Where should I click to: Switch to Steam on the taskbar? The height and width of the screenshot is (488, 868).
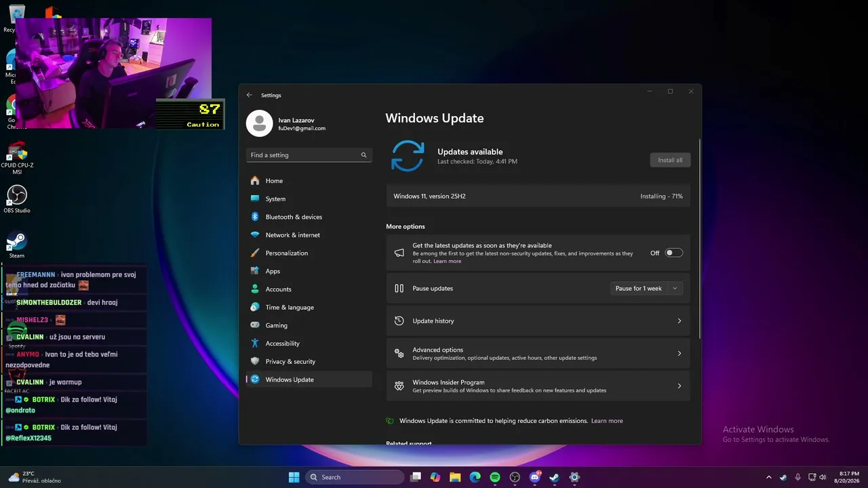(x=555, y=477)
